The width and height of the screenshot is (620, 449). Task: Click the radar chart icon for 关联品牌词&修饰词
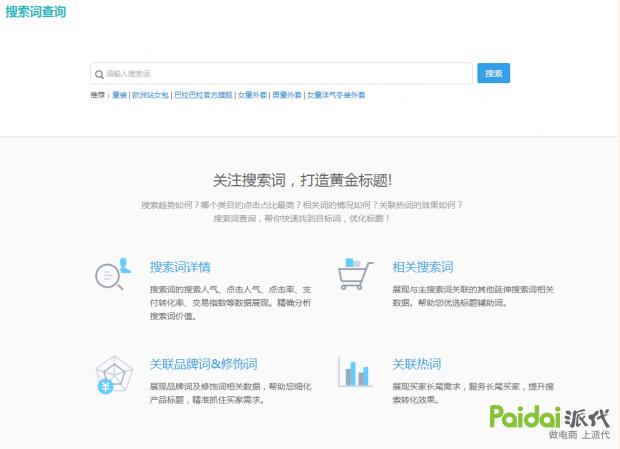pyautogui.click(x=114, y=374)
